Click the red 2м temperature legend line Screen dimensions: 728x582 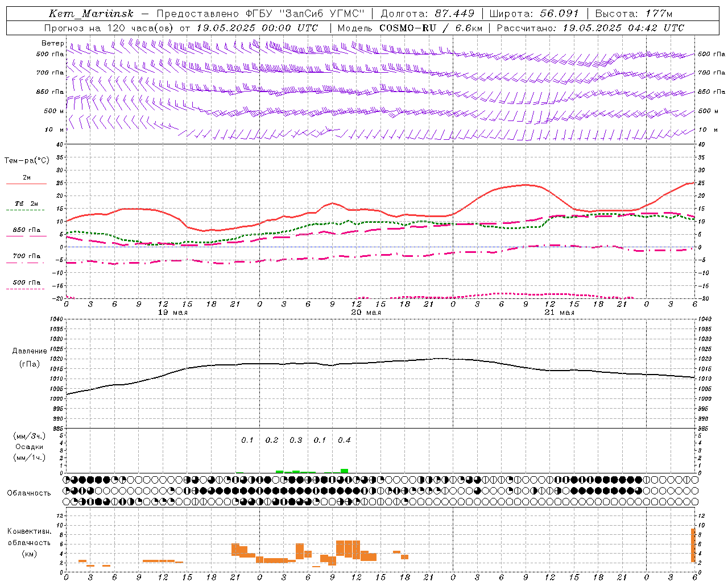pos(26,184)
